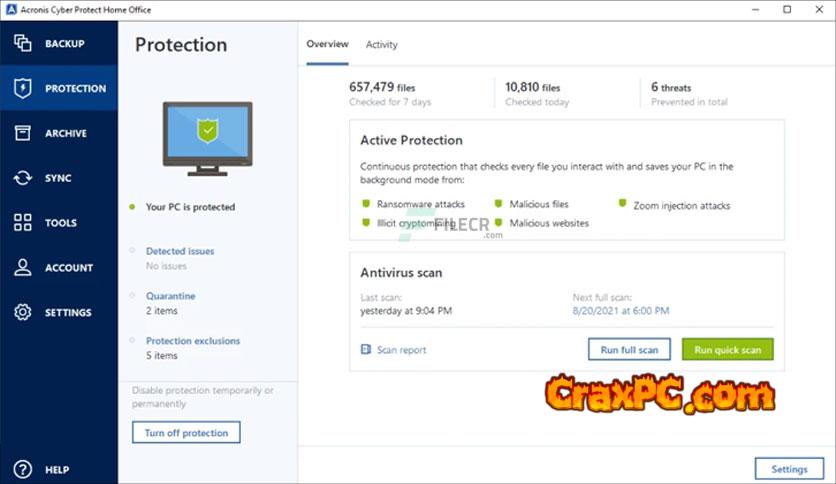Maximize the Acronis window

[787, 10]
